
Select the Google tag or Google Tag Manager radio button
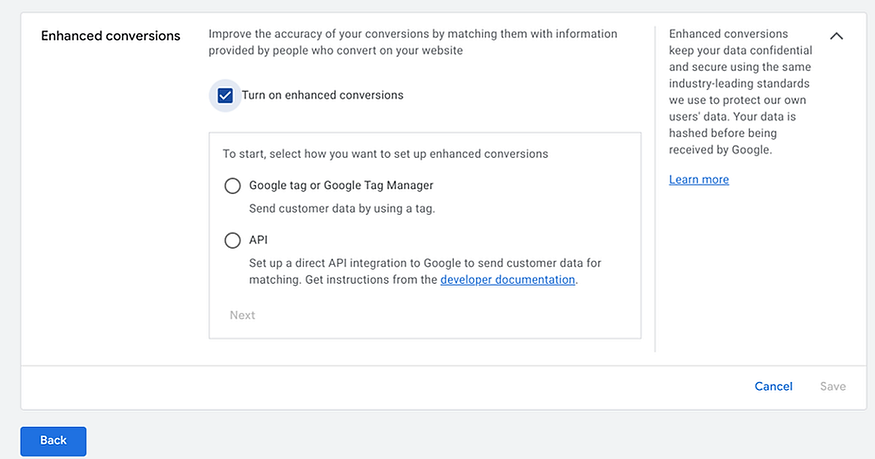point(233,186)
